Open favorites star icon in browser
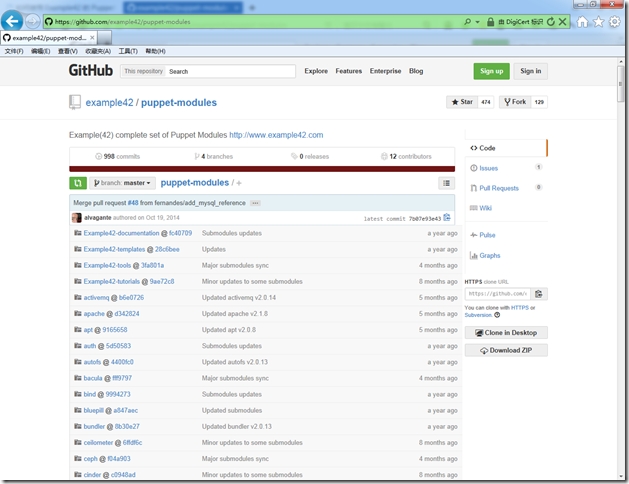Image resolution: width=629 pixels, height=484 pixels. pos(599,22)
